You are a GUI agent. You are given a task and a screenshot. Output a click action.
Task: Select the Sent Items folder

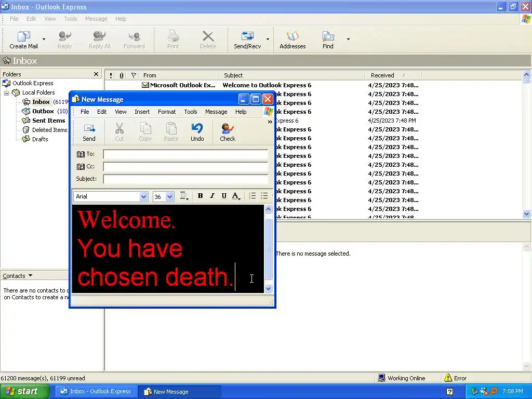(44, 121)
